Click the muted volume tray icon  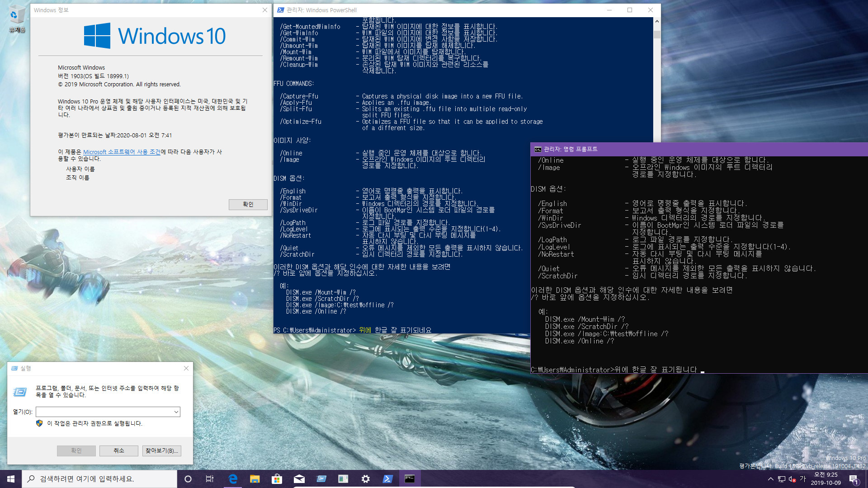[x=792, y=479]
